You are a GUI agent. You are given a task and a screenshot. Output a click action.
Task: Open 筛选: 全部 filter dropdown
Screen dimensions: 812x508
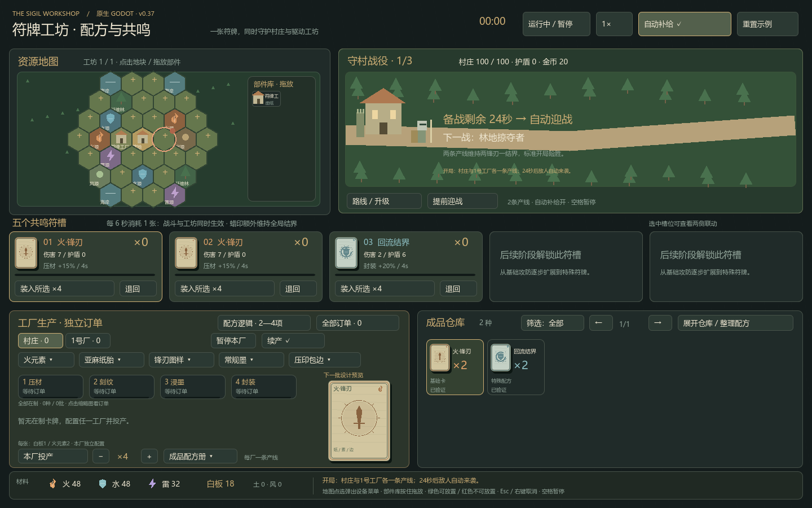(x=553, y=323)
